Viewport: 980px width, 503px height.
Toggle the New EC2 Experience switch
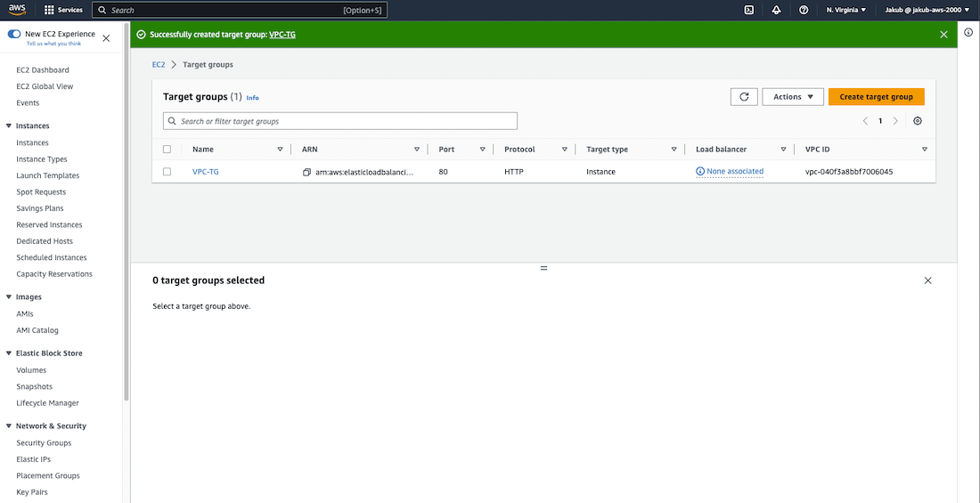pos(14,34)
